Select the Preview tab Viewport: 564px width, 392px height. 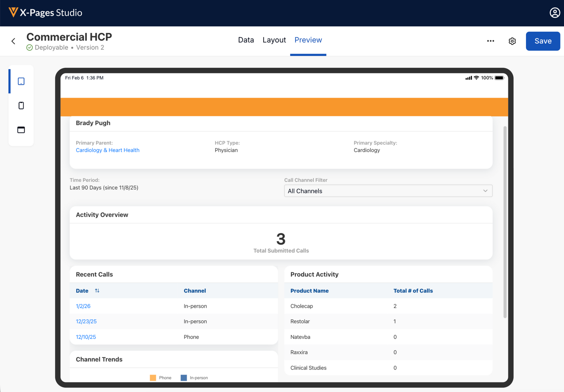[x=308, y=40]
